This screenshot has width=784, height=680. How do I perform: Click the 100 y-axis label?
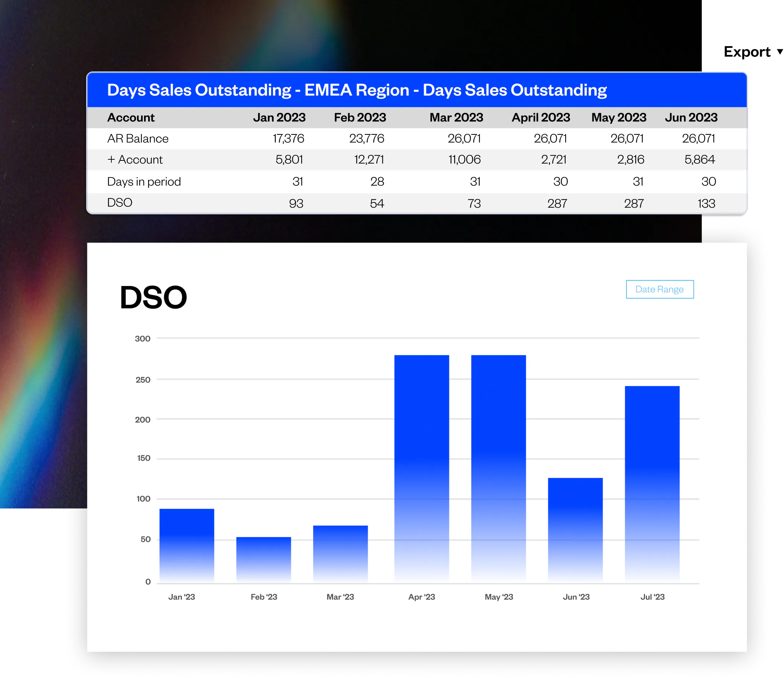tap(143, 499)
